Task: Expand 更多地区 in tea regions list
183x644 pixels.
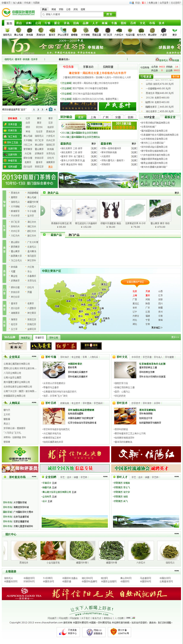Action: click(157, 328)
